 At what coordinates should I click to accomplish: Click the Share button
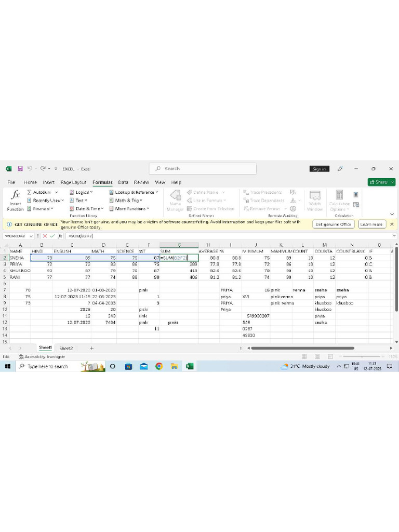381,182
